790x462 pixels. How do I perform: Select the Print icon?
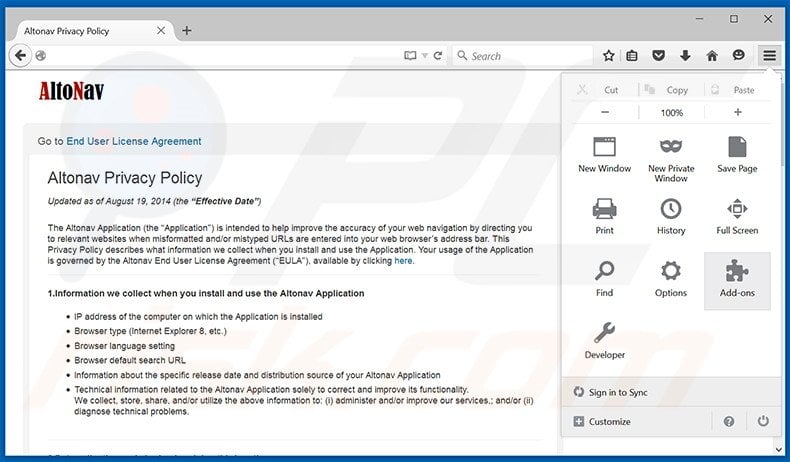[x=604, y=217]
